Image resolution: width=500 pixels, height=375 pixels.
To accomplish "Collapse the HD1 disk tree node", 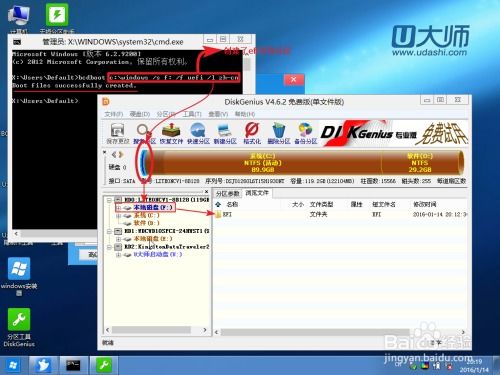I will coord(109,231).
